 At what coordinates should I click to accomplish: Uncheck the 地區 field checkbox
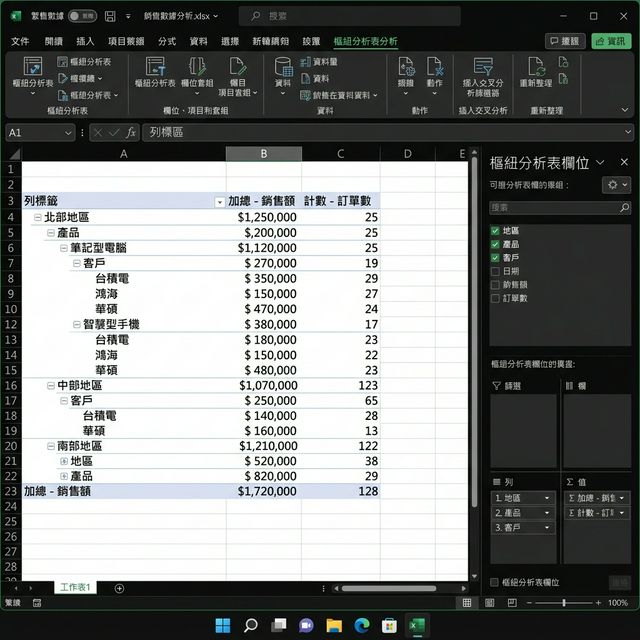pyautogui.click(x=495, y=231)
